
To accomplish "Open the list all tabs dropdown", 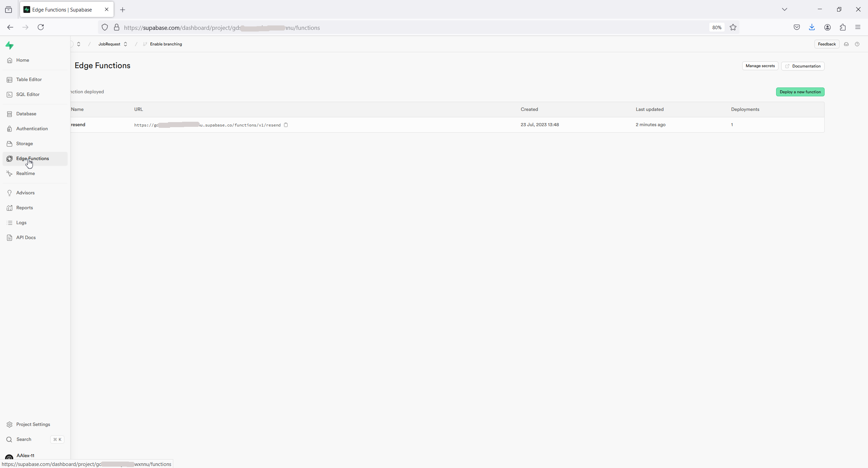I will (x=784, y=9).
